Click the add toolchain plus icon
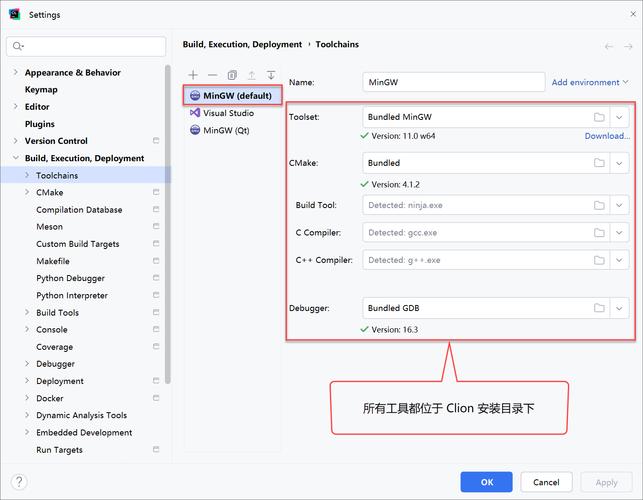The height and width of the screenshot is (500, 643). pyautogui.click(x=193, y=75)
